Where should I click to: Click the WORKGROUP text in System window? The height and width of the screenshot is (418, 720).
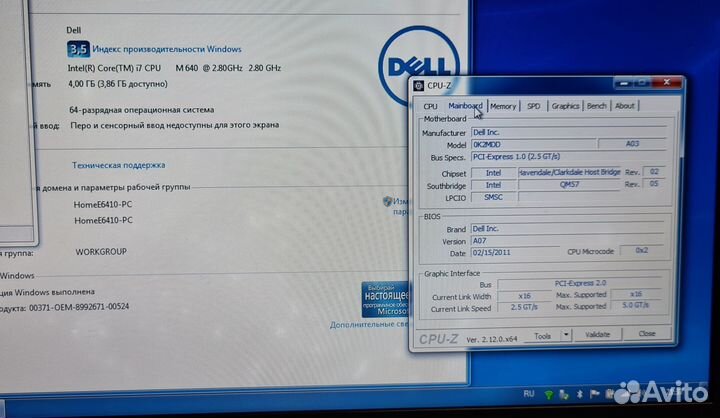pyautogui.click(x=101, y=252)
